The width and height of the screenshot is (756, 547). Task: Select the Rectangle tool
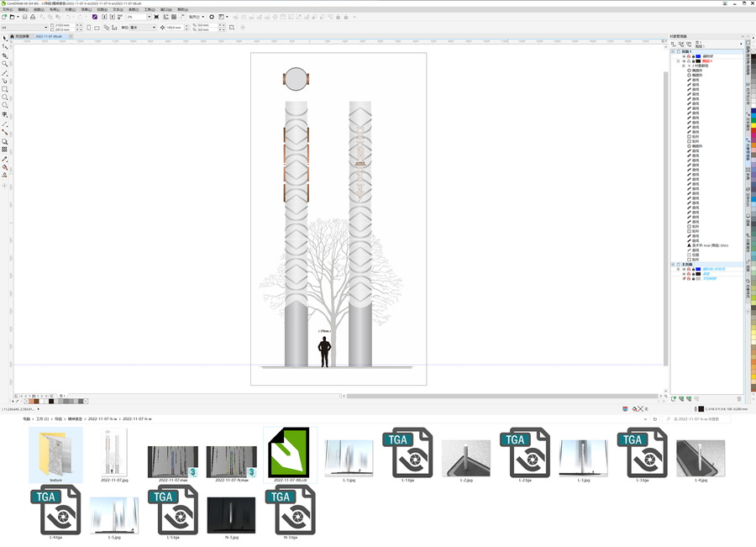click(4, 89)
